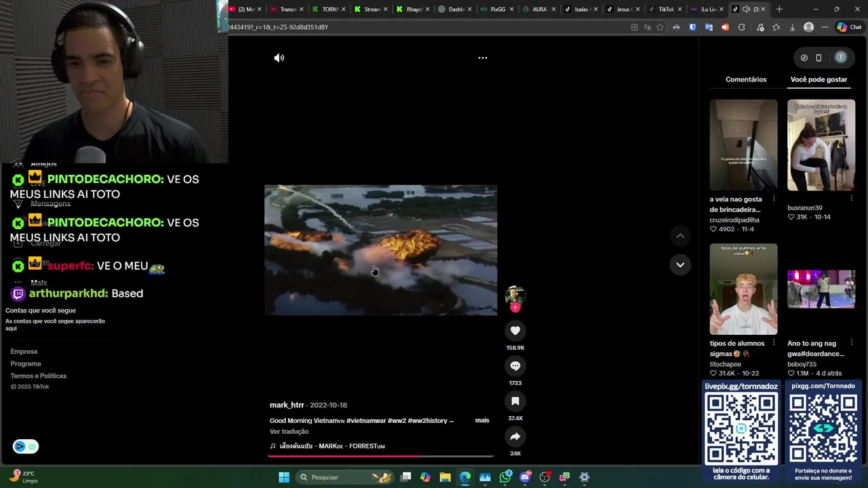Select Você pode gostar tab

[x=818, y=79]
